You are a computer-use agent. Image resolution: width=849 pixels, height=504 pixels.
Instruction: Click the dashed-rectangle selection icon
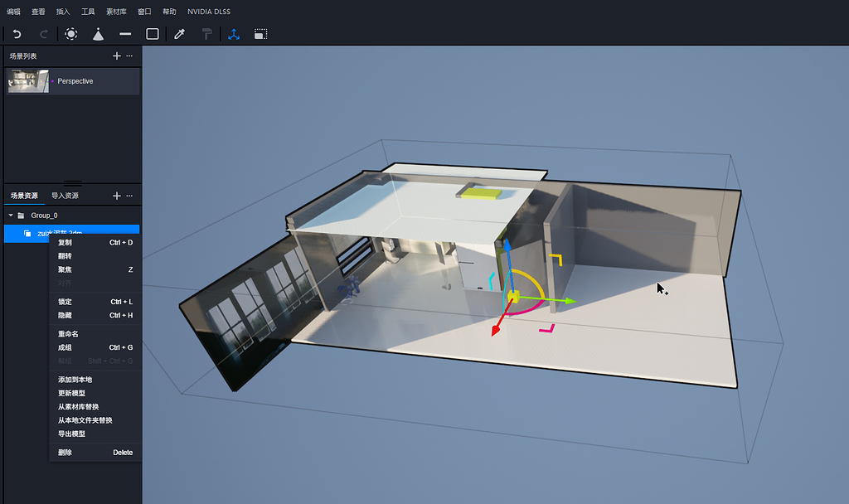[x=260, y=34]
